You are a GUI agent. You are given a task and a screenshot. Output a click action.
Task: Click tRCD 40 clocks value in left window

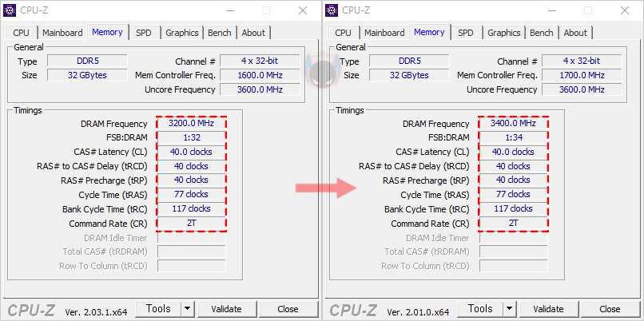click(x=192, y=166)
